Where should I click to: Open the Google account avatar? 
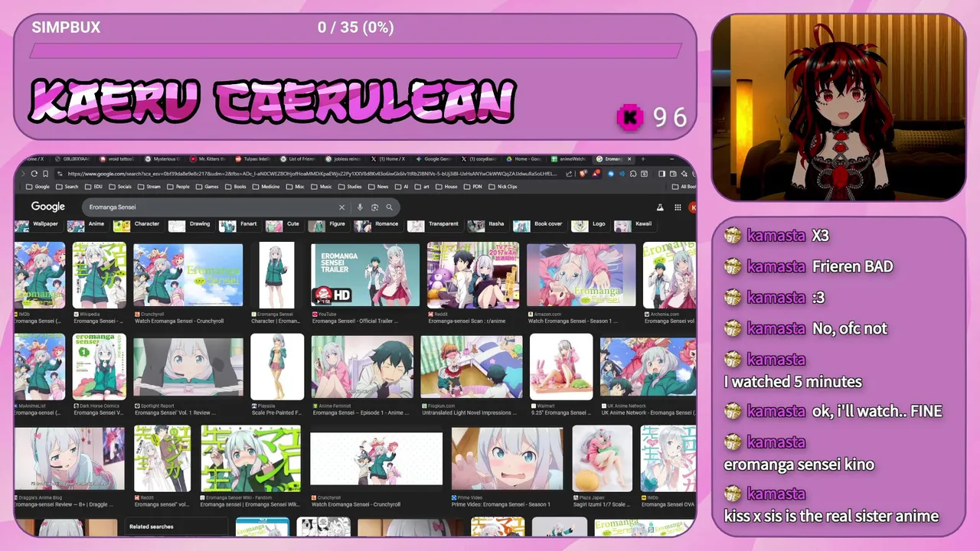693,207
